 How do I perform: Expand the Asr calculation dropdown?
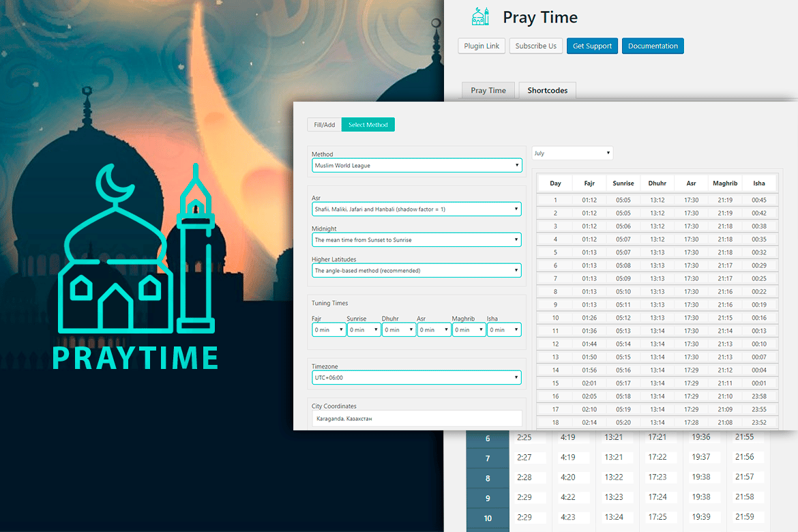(x=417, y=209)
